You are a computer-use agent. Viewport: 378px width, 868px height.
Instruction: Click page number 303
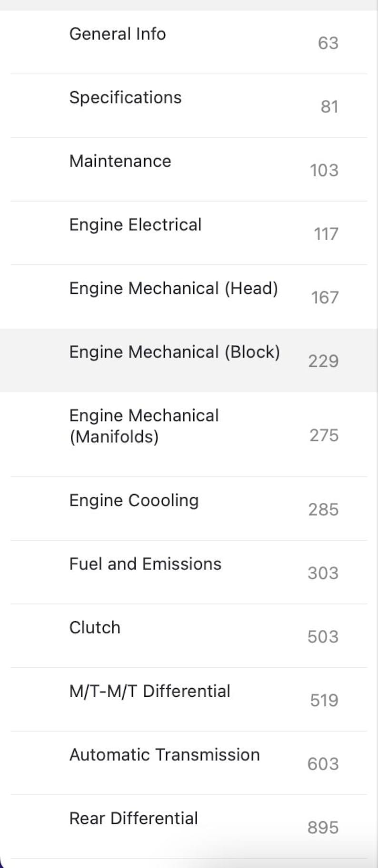coord(323,573)
